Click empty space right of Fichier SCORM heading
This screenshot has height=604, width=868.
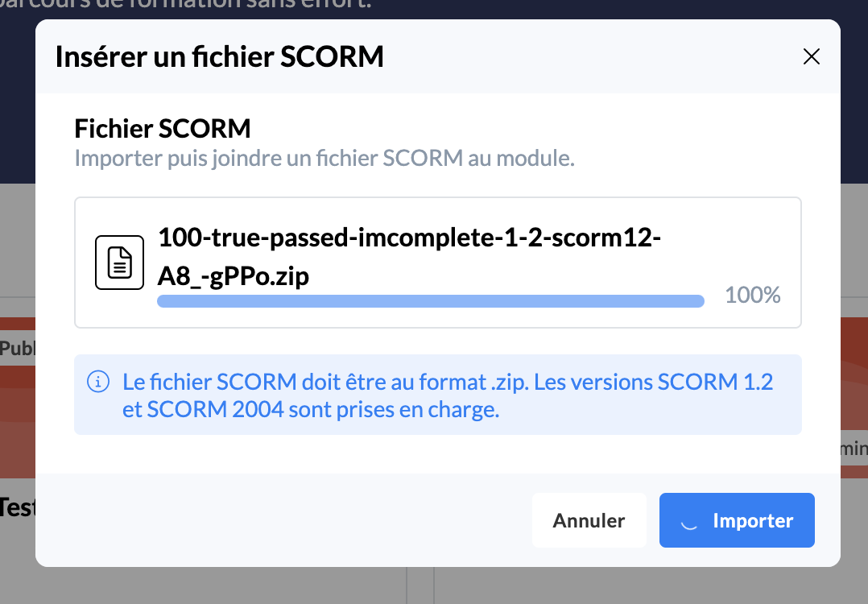523,128
